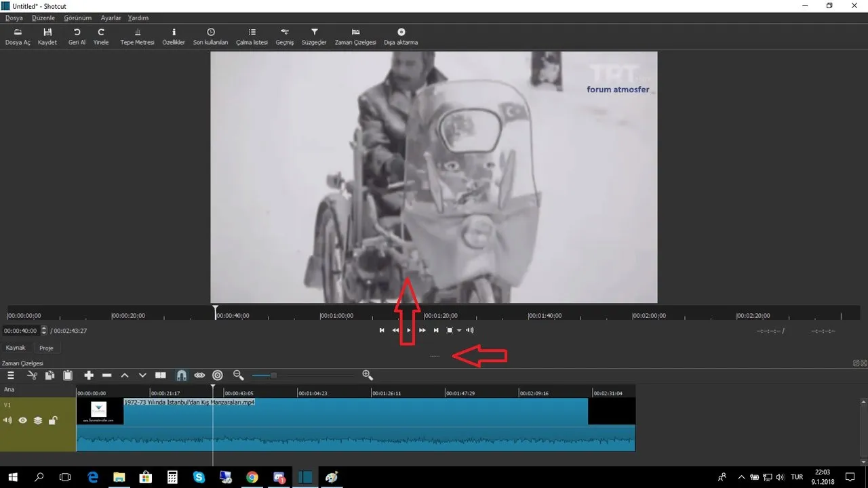Viewport: 868px width, 488px height.
Task: Adjust the timeline zoom slider
Action: 303,375
